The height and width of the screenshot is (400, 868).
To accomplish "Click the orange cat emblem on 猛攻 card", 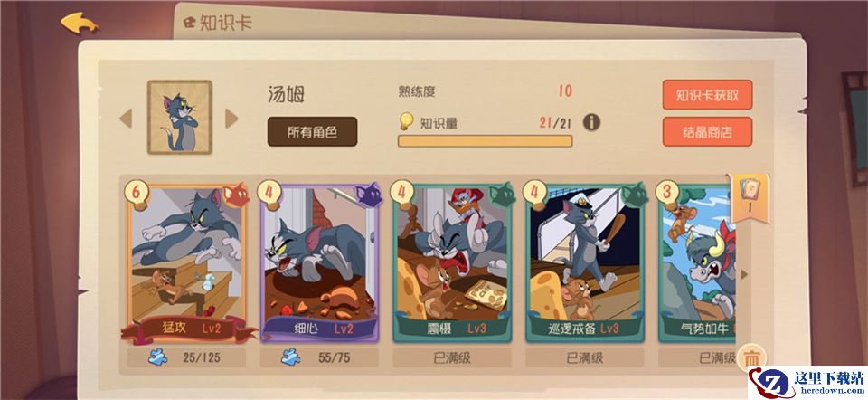I will (x=236, y=196).
